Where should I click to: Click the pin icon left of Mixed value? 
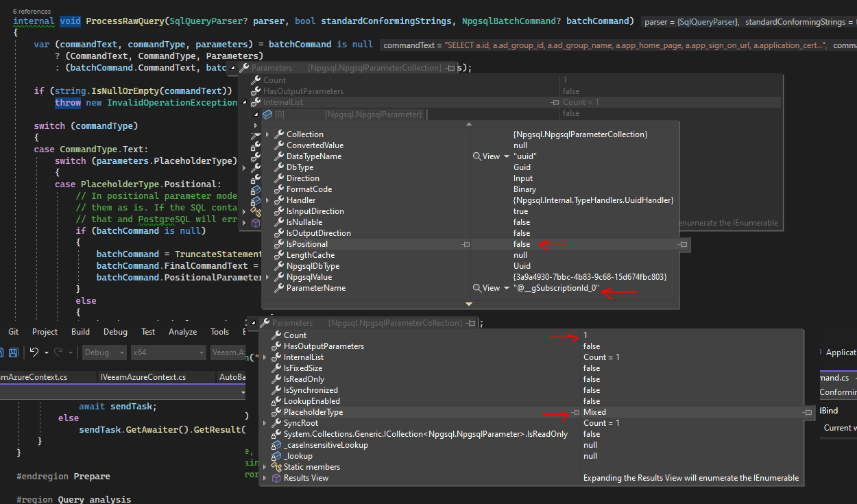(x=575, y=412)
